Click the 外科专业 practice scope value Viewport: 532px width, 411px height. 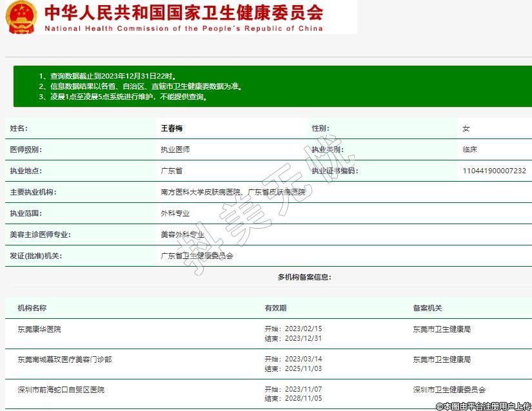point(175,213)
